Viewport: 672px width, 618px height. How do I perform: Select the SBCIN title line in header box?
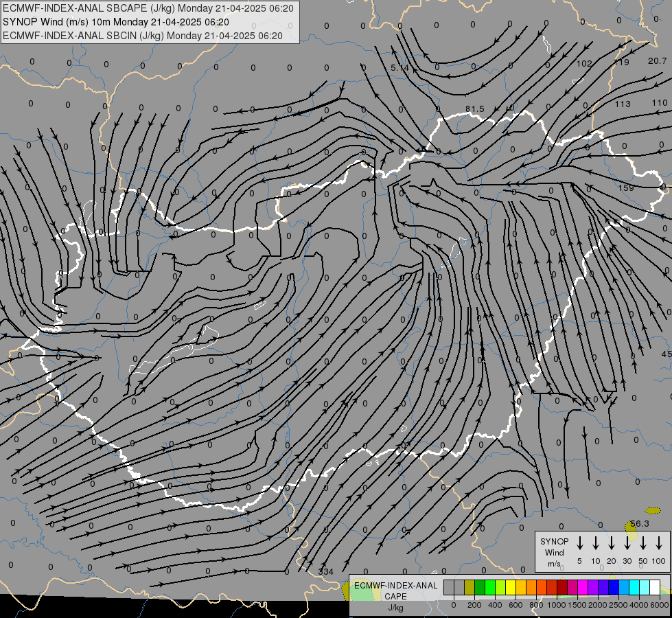point(143,36)
